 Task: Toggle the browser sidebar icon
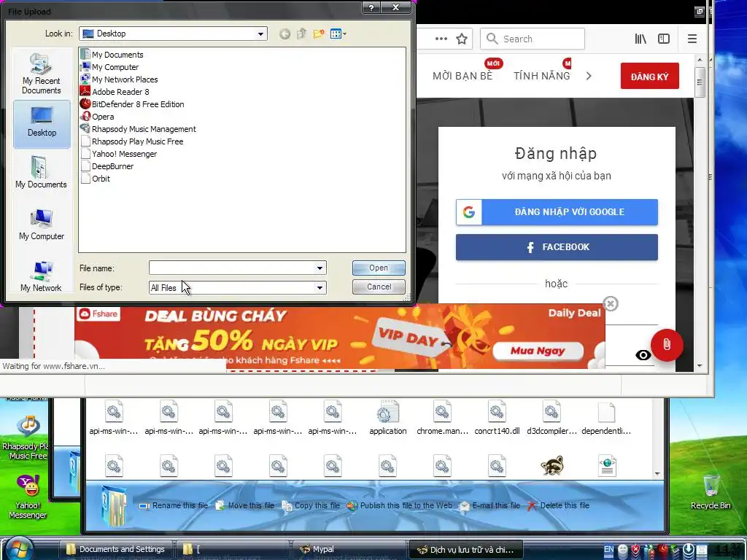[x=664, y=39]
